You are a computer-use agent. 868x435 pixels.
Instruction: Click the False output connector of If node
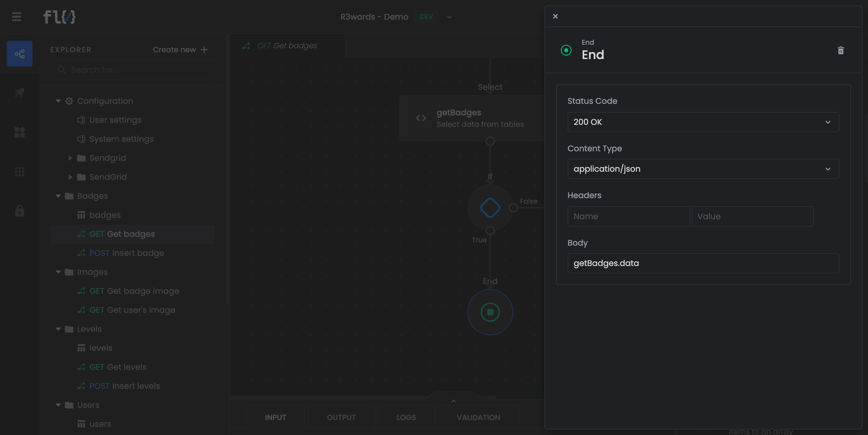(513, 208)
